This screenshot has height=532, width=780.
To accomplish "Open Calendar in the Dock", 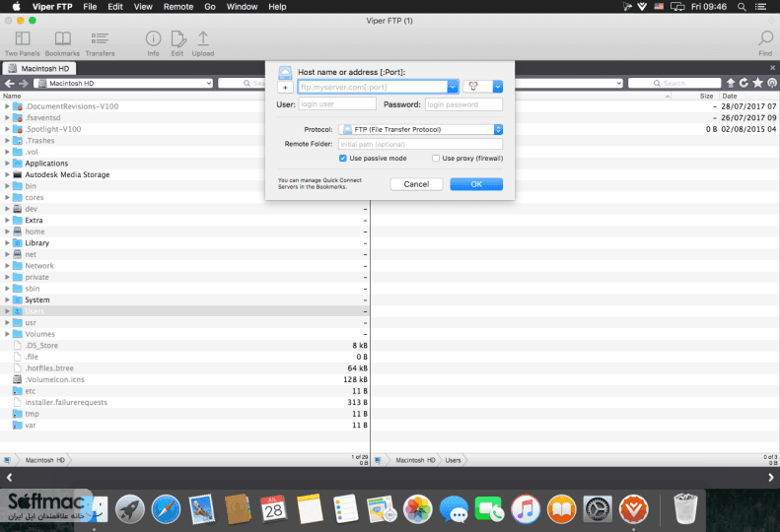I will coord(273,509).
